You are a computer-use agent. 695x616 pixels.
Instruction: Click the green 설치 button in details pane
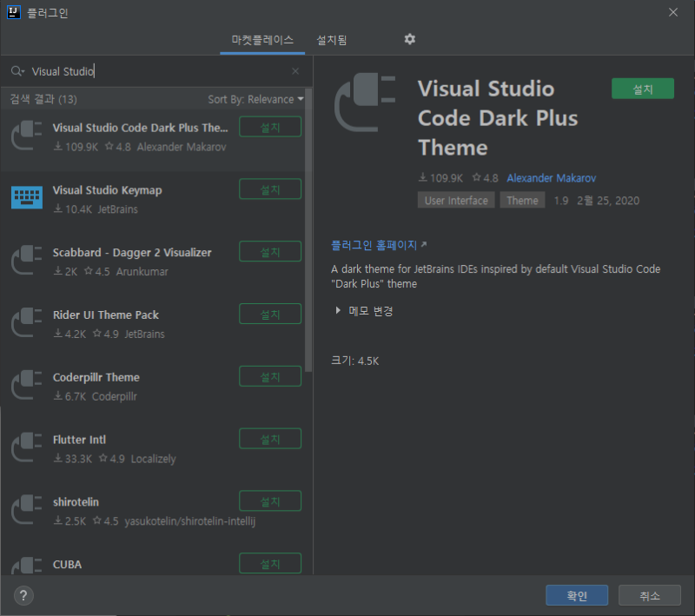pos(643,89)
